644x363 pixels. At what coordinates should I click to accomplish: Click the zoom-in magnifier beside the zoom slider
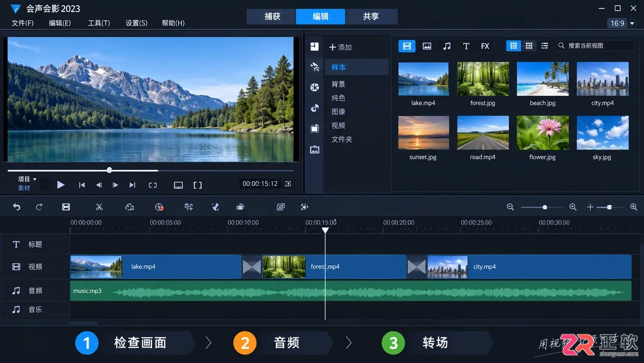coord(573,207)
